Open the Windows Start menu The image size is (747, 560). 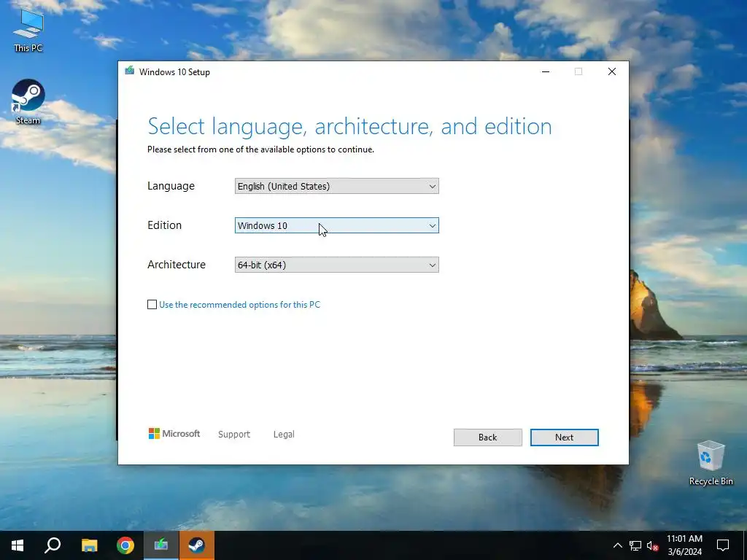tap(18, 545)
